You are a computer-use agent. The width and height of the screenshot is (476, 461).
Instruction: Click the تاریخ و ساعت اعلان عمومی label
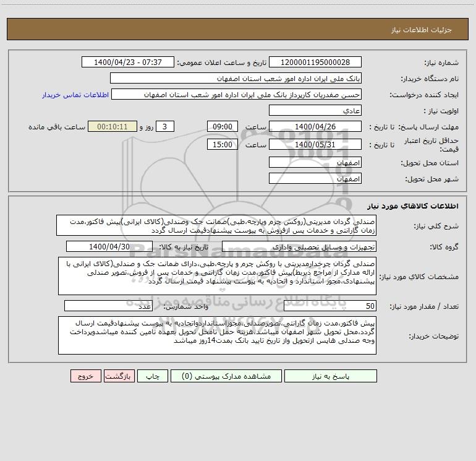coord(221,62)
